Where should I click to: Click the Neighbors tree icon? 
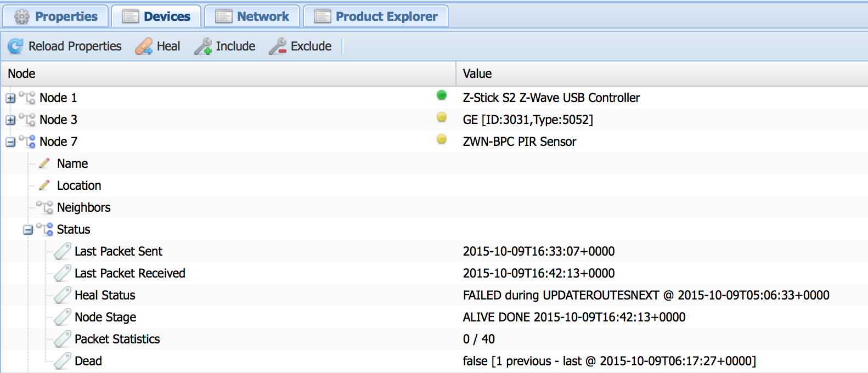pos(44,207)
